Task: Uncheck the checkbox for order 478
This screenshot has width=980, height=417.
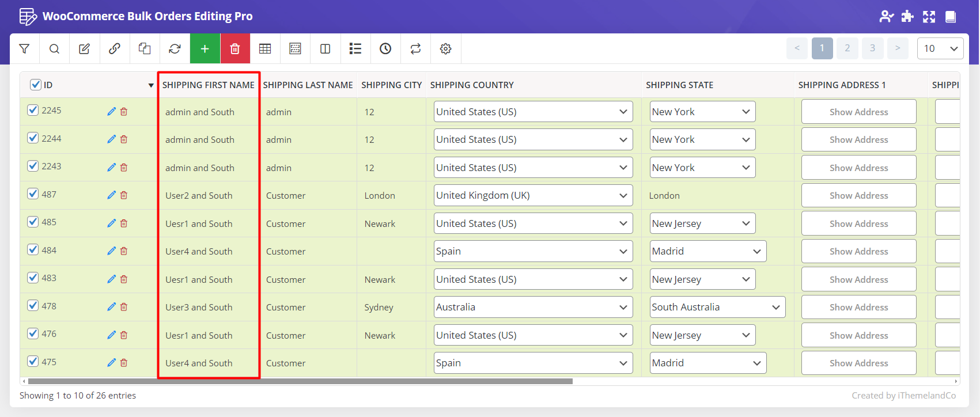Action: [x=33, y=305]
